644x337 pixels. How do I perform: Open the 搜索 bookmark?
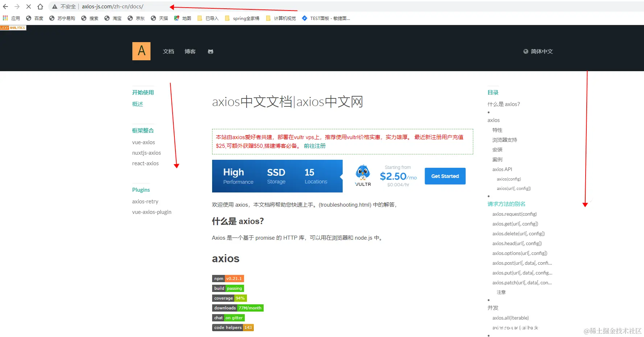coord(90,18)
